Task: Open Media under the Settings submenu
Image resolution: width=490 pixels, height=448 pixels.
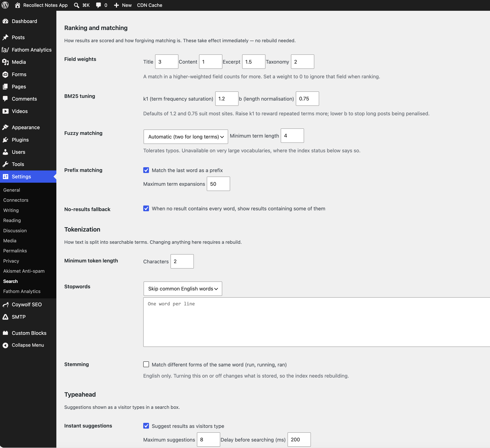Action: pyautogui.click(x=10, y=241)
